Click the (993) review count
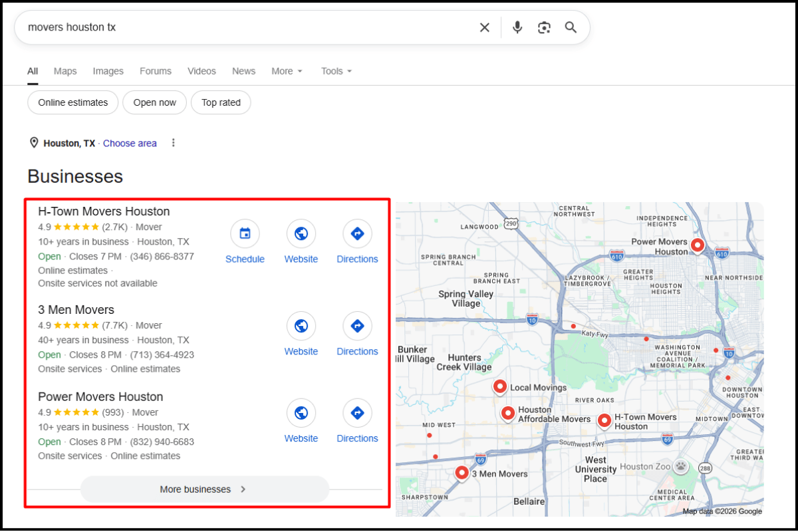The height and width of the screenshot is (532, 798). pos(113,412)
